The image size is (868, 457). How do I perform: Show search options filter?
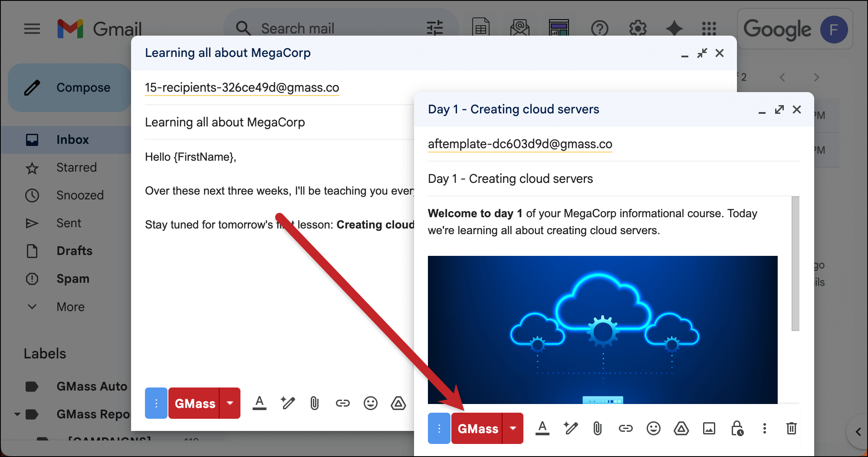[x=434, y=29]
